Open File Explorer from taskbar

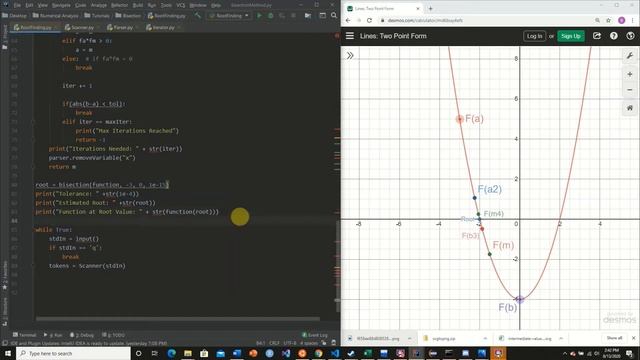(188, 353)
